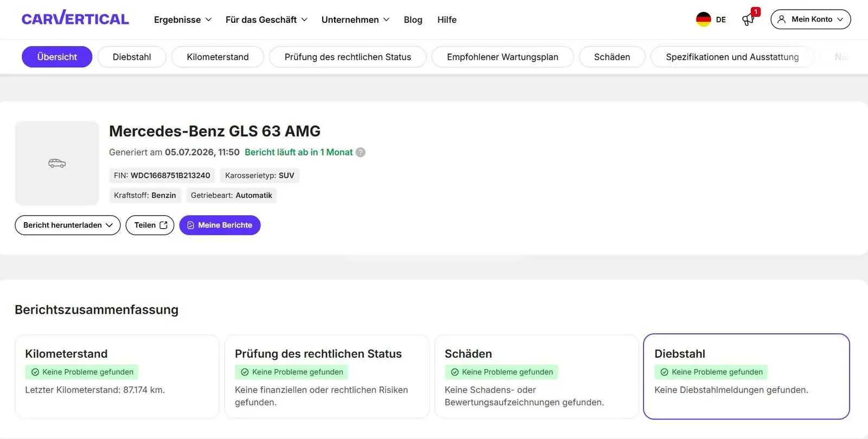Switch to the Kilometerstand tab
This screenshot has height=439, width=868.
pos(218,57)
